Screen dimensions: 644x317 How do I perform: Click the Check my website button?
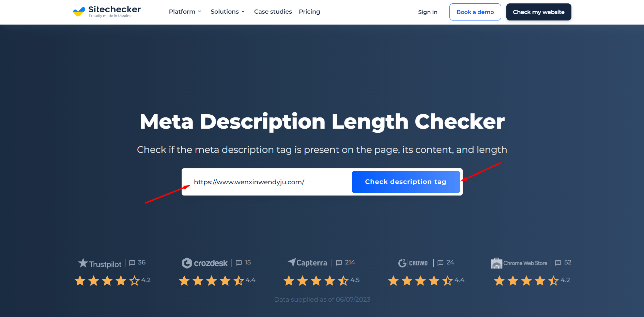click(x=539, y=12)
